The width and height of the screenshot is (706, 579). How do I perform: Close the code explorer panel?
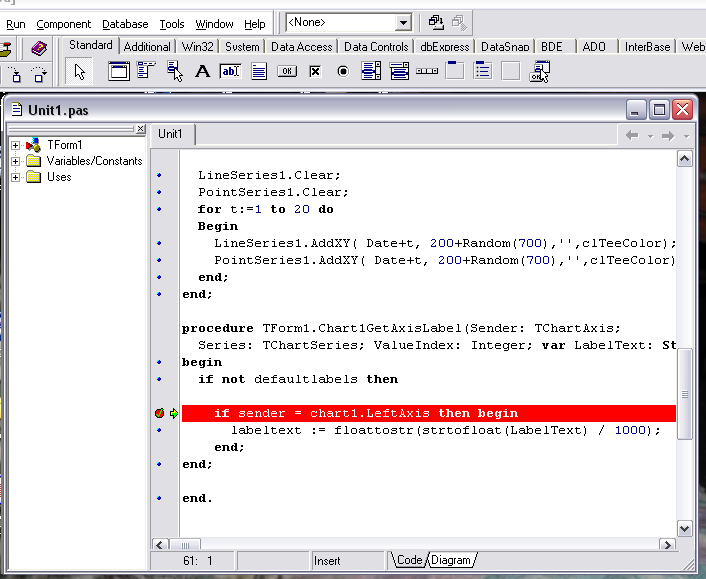pos(141,130)
